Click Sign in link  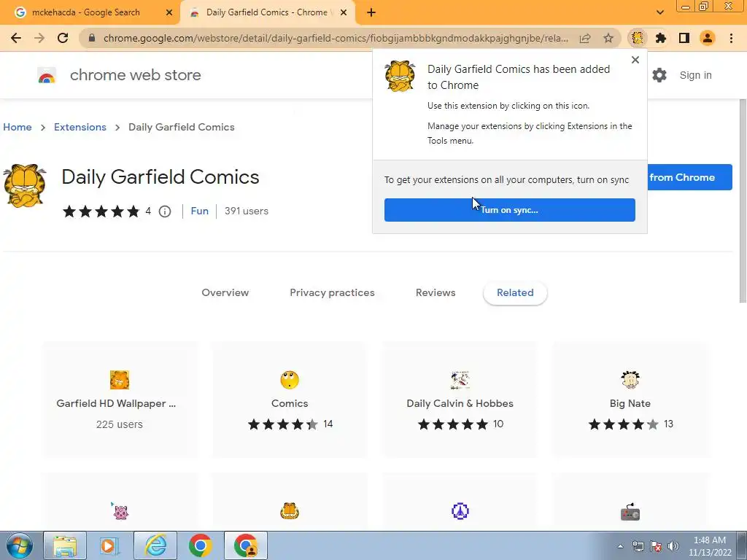[695, 75]
